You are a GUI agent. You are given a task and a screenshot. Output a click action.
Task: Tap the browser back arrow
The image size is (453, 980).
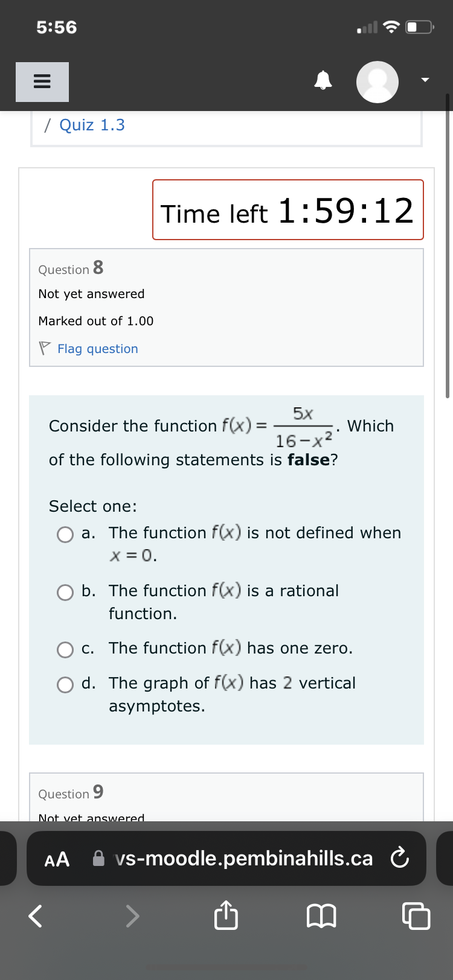pyautogui.click(x=34, y=915)
